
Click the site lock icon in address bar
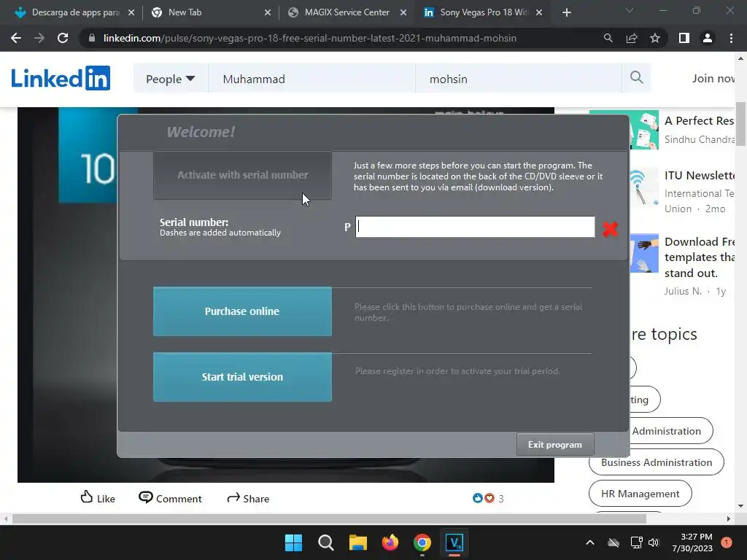point(92,38)
